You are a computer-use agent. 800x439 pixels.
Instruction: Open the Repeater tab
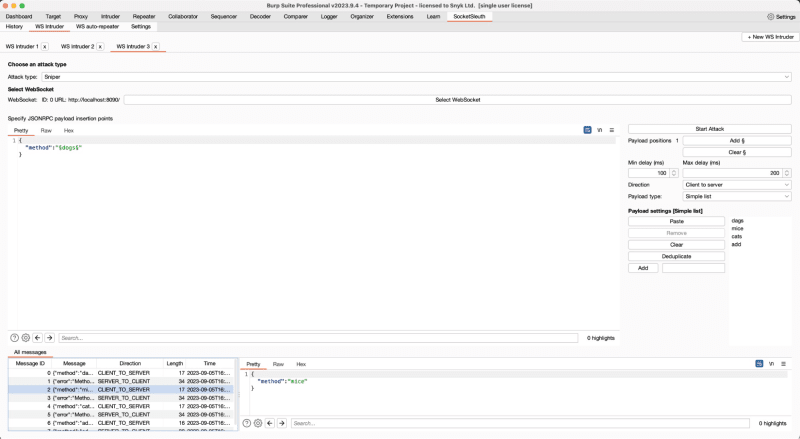[x=144, y=16]
